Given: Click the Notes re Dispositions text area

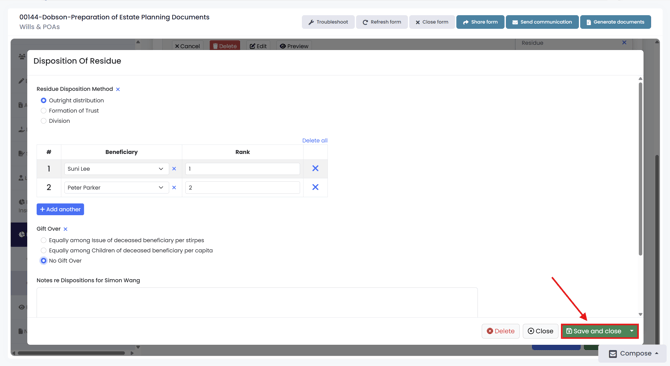Looking at the screenshot, I should pyautogui.click(x=257, y=302).
